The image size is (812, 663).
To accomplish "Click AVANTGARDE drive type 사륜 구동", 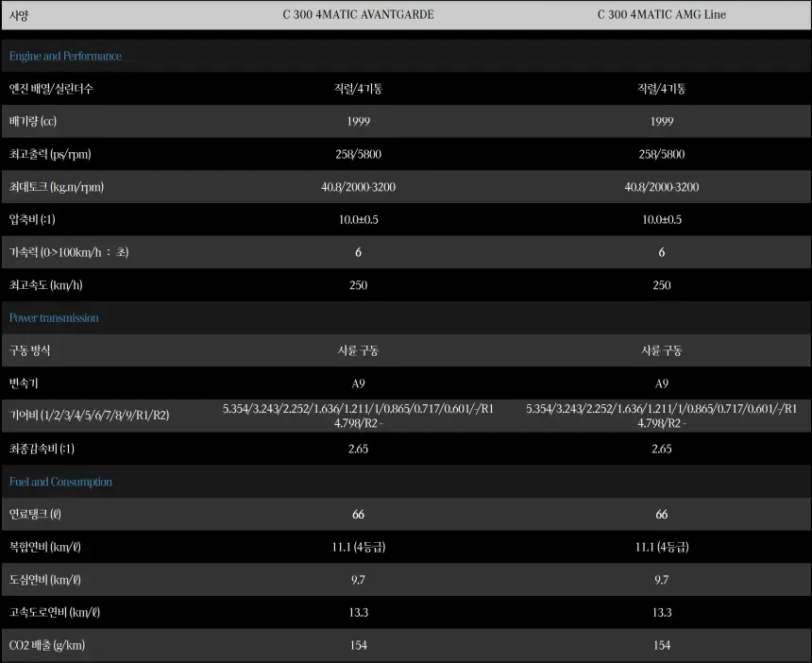I will point(359,351).
